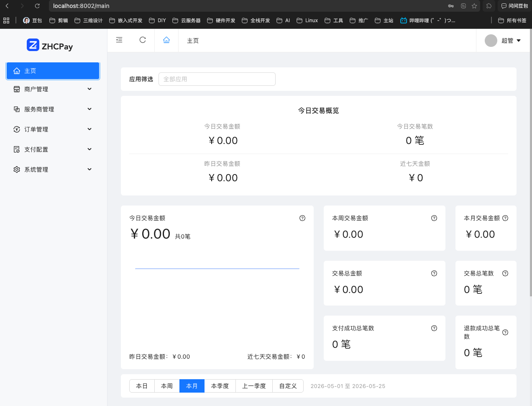Screen dimensions: 532x406
Task: Open 云服务器 bookmark folder
Action: click(x=186, y=20)
